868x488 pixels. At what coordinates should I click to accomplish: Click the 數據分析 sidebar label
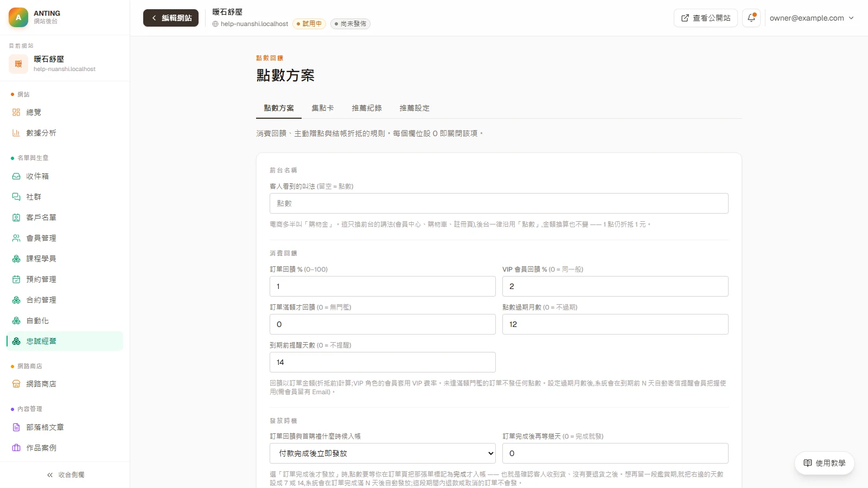(x=41, y=133)
